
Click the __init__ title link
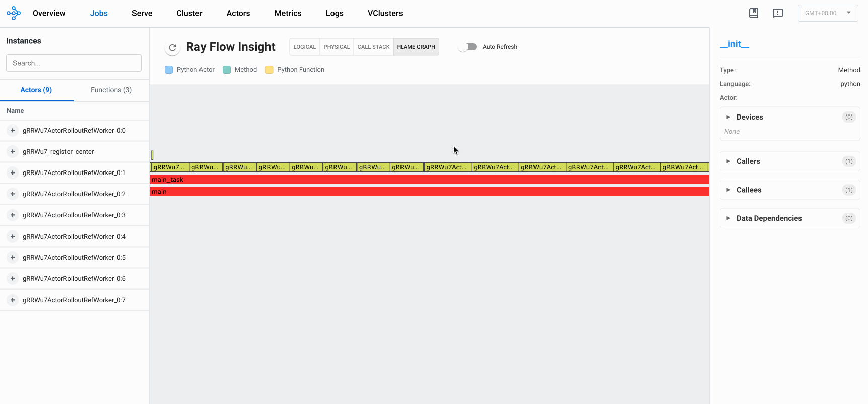coord(735,44)
